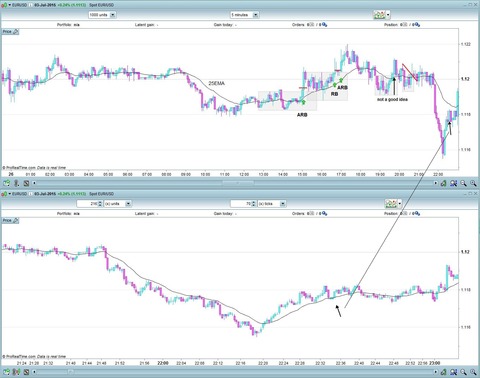Click the trading mode icon in the bottom chart toolbar

click(391, 203)
